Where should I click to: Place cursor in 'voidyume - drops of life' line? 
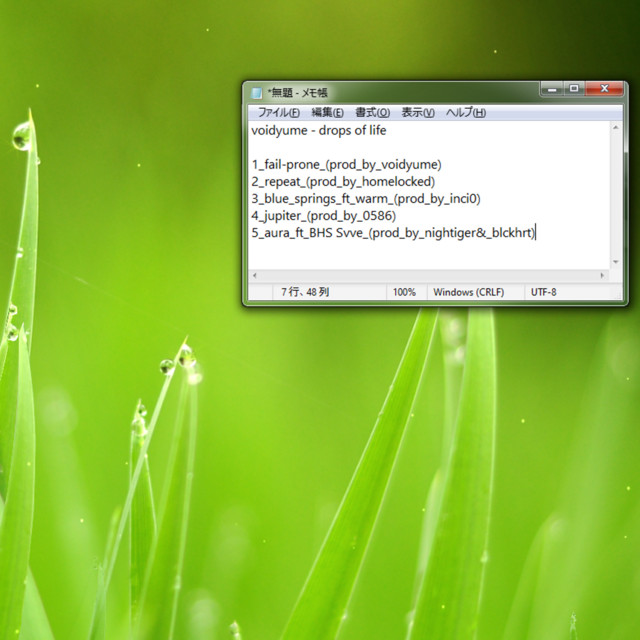318,130
